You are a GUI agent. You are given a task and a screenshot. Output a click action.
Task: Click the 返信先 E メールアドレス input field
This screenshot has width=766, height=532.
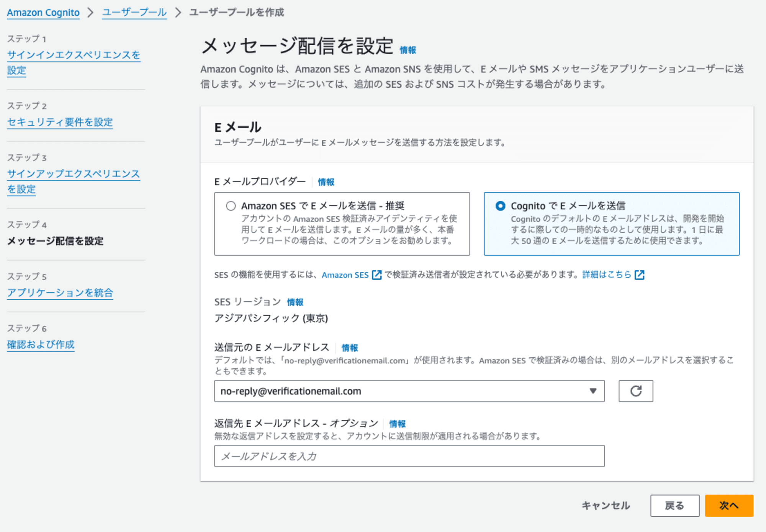[x=409, y=456]
